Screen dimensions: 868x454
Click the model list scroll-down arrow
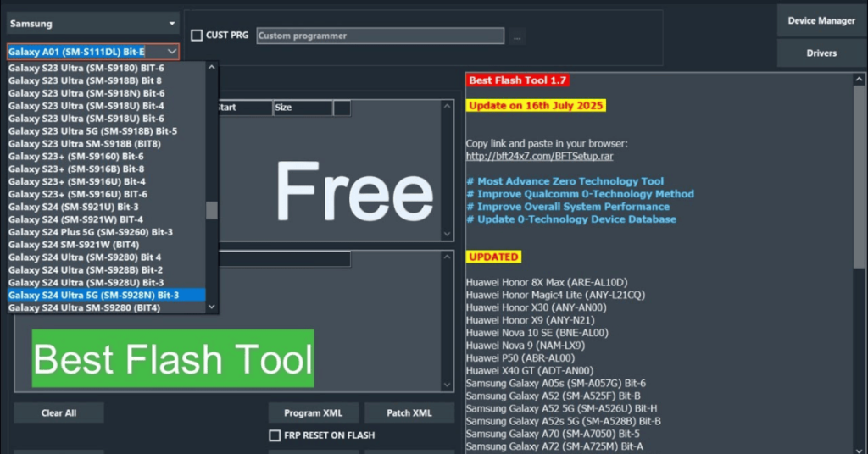211,307
